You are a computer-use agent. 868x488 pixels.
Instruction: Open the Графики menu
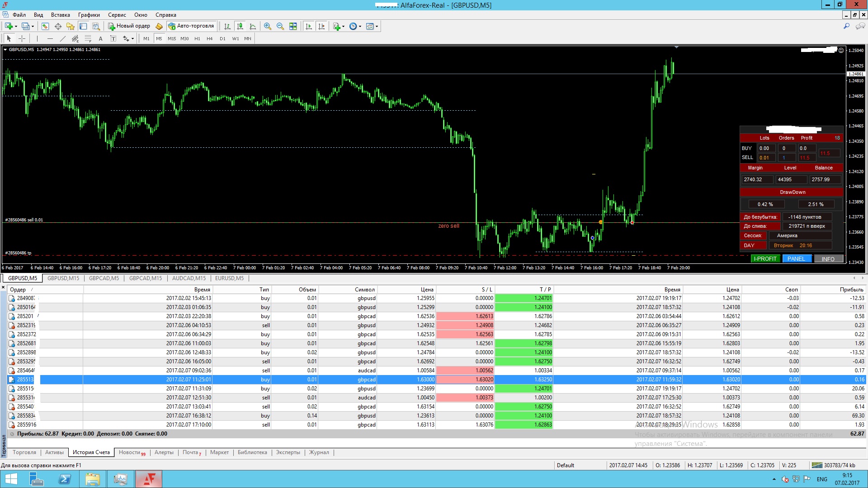[x=89, y=15]
